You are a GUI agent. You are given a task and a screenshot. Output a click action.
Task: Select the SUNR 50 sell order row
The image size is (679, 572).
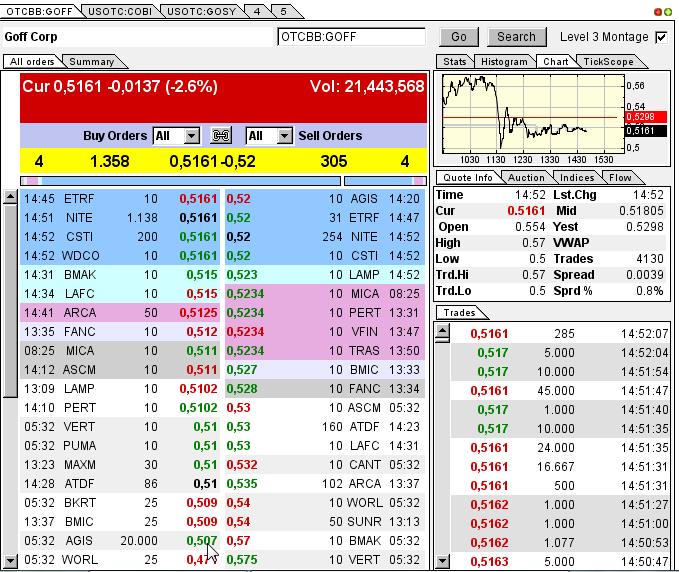325,521
